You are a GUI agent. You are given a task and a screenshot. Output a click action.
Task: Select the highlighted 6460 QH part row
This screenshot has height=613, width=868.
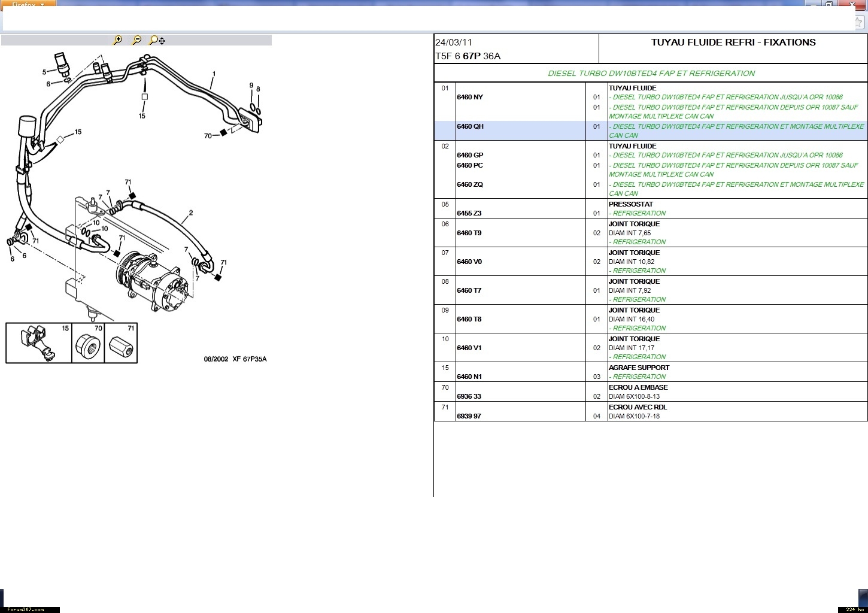click(470, 127)
